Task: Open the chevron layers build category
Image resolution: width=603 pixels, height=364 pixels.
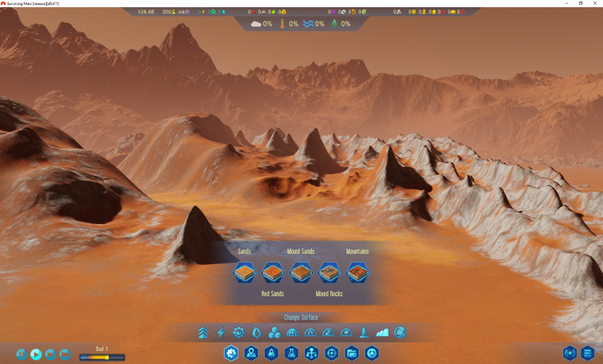Action: pyautogui.click(x=203, y=332)
